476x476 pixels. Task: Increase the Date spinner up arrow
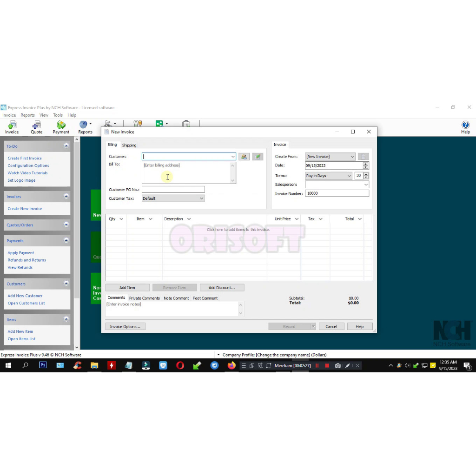pos(365,164)
